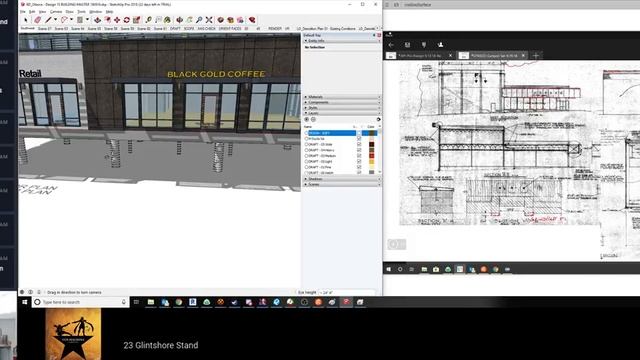Image resolution: width=640 pixels, height=360 pixels.
Task: Switch to AXIS CHECK scene tab
Action: (x=207, y=29)
